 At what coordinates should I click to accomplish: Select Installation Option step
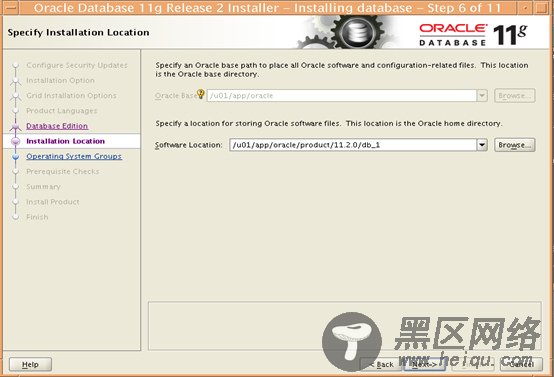(x=60, y=80)
